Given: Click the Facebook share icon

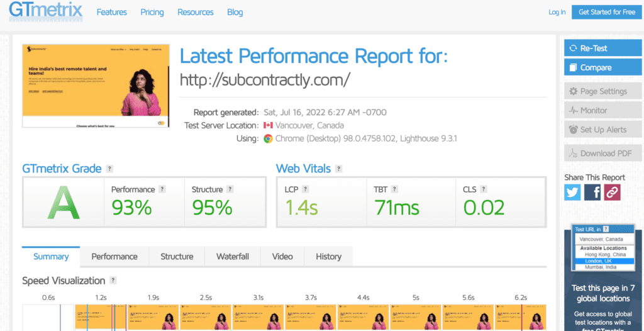Looking at the screenshot, I should tap(592, 193).
